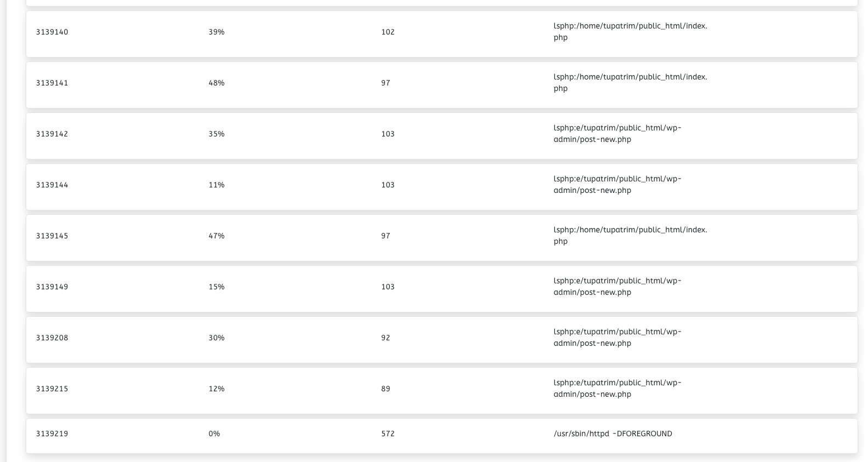
Task: Click post-new.php command for PID 3139142
Action: point(617,134)
